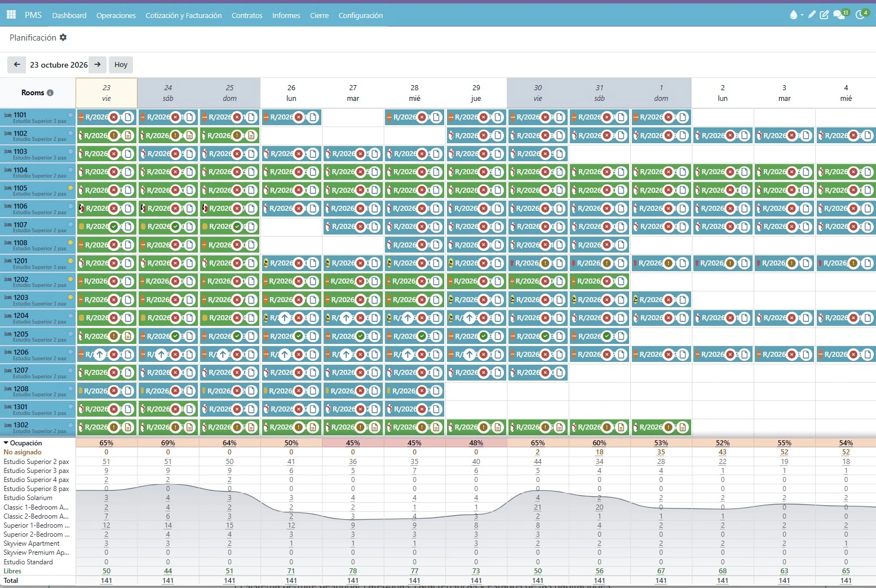The width and height of the screenshot is (876, 588).
Task: Open the Contratos menu
Action: coord(247,15)
